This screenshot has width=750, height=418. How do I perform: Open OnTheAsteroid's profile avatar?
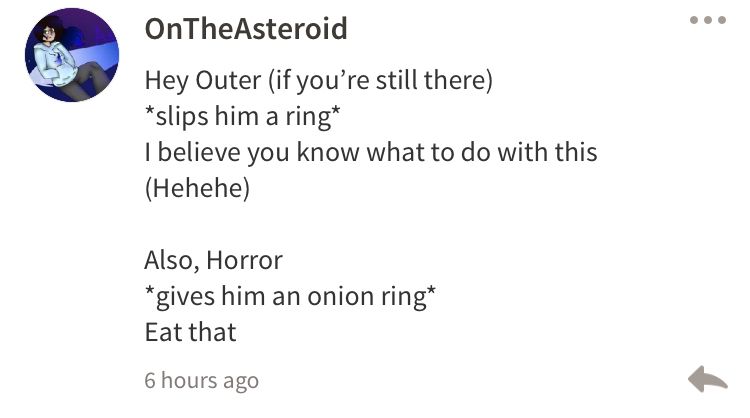(x=72, y=55)
